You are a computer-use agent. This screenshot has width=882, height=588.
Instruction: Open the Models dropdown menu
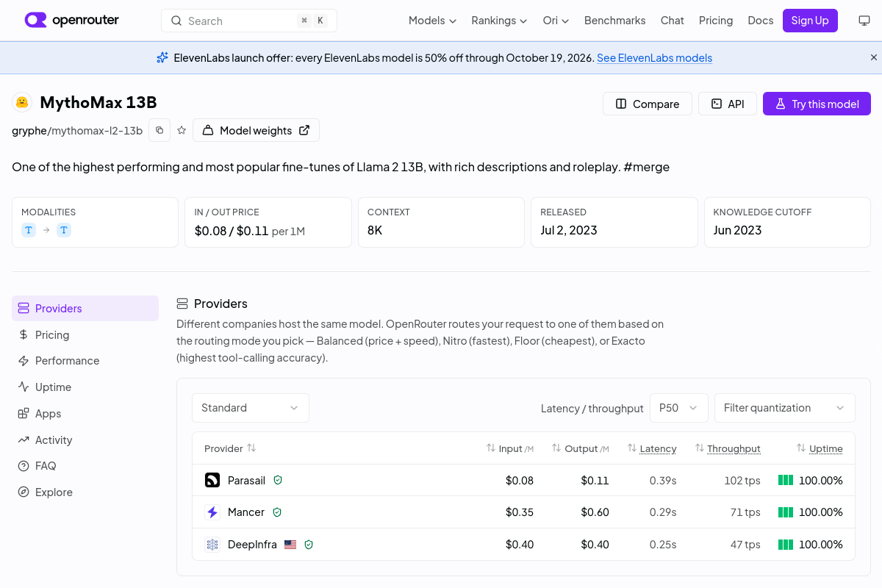pos(432,21)
